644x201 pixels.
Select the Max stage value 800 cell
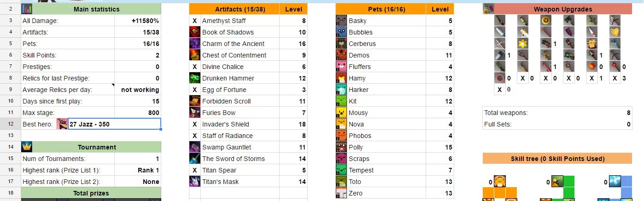click(x=138, y=113)
